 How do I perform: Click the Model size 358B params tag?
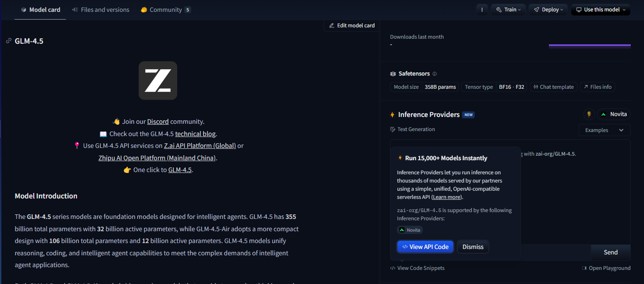click(424, 87)
